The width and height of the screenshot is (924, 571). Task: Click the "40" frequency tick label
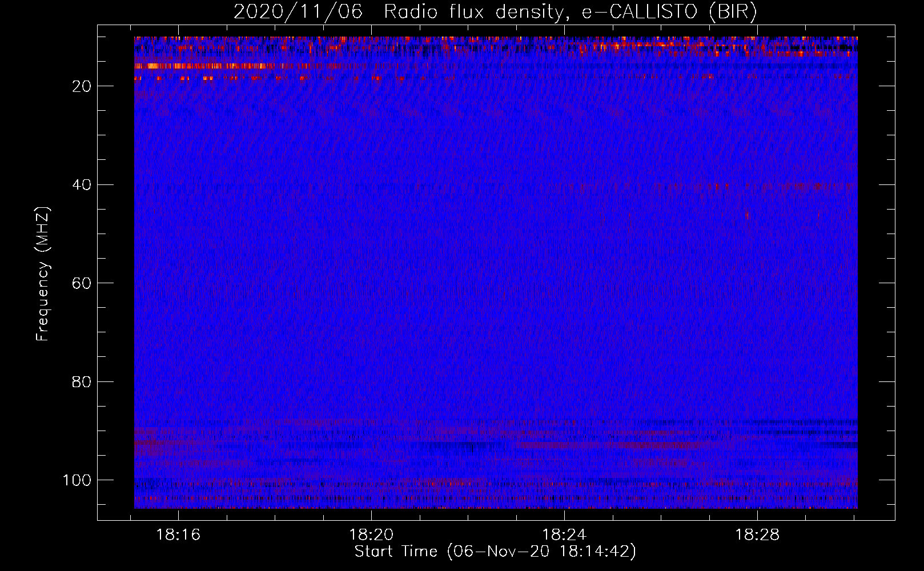82,185
